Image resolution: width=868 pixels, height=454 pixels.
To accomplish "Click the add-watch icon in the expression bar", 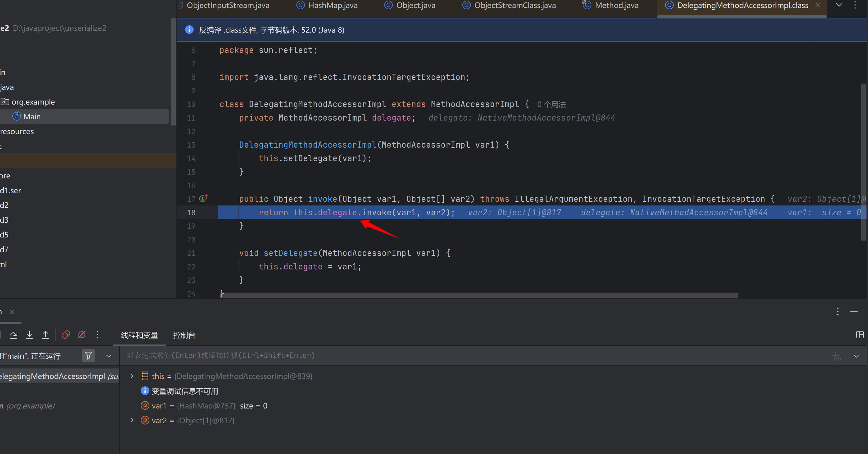I will 836,356.
